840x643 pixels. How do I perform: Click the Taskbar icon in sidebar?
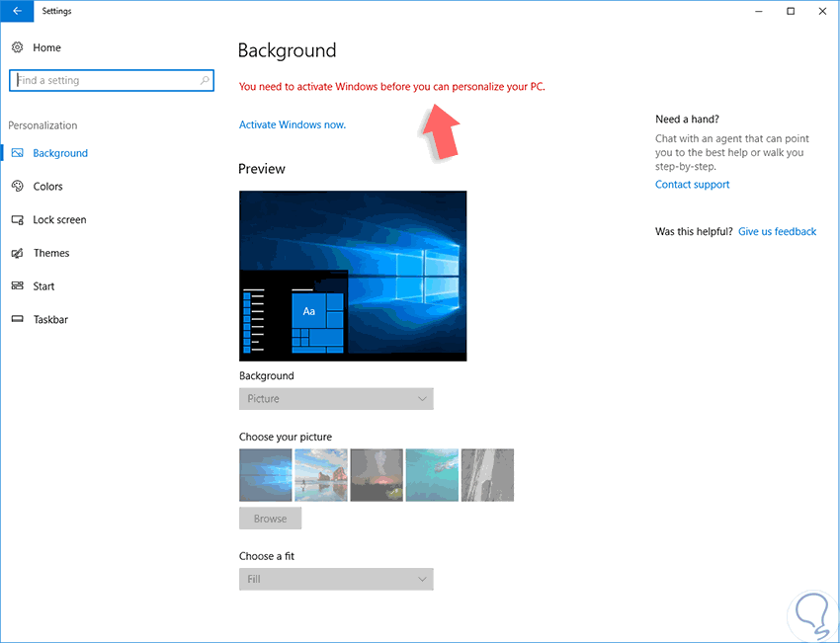[x=17, y=319]
